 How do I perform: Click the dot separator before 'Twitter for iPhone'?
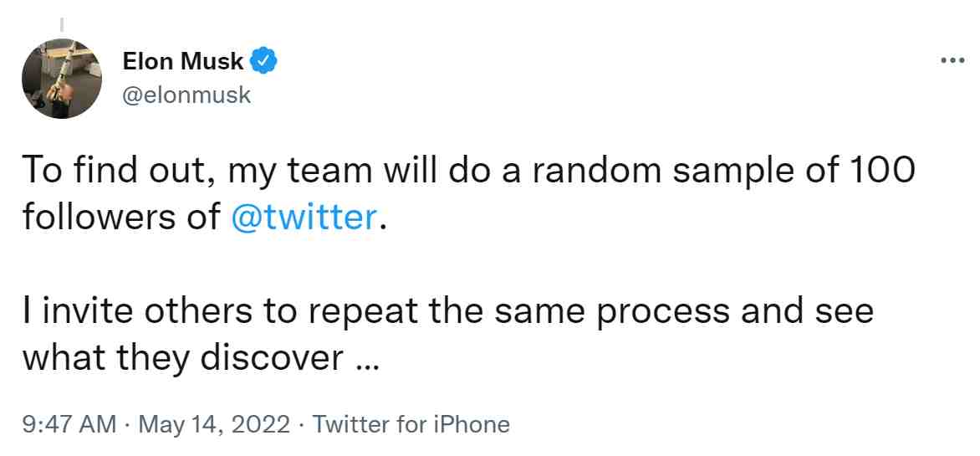(x=301, y=425)
